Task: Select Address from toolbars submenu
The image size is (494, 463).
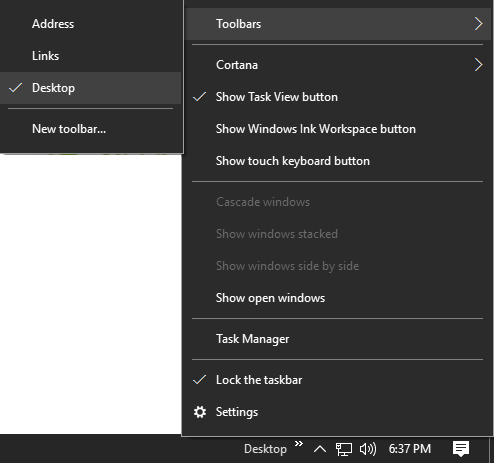Action: [x=91, y=24]
